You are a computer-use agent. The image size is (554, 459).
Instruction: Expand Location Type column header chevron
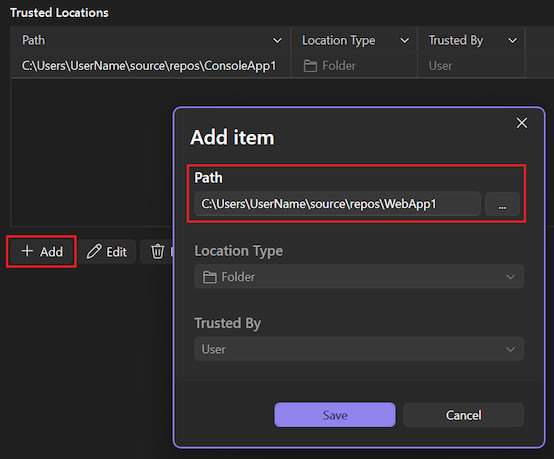pos(405,41)
